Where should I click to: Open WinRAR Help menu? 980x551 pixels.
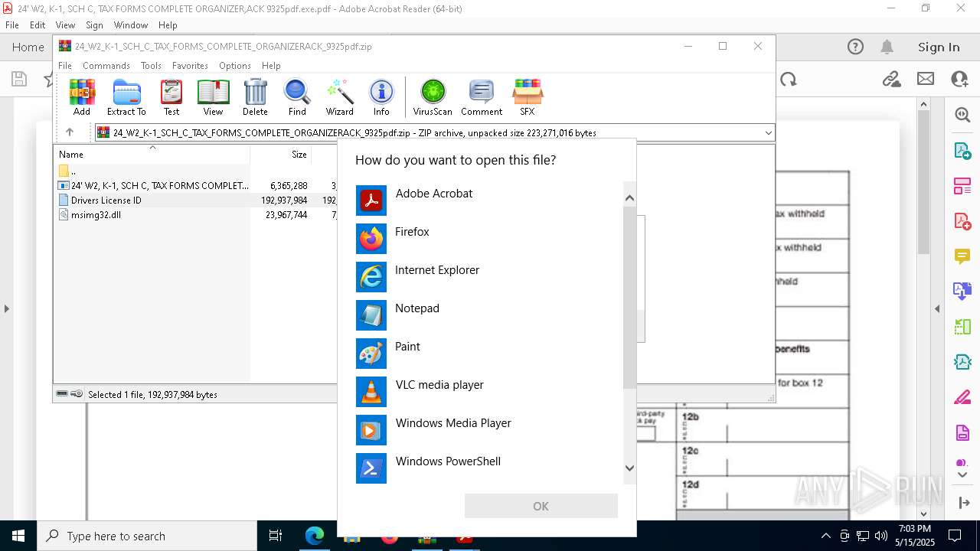(x=271, y=66)
